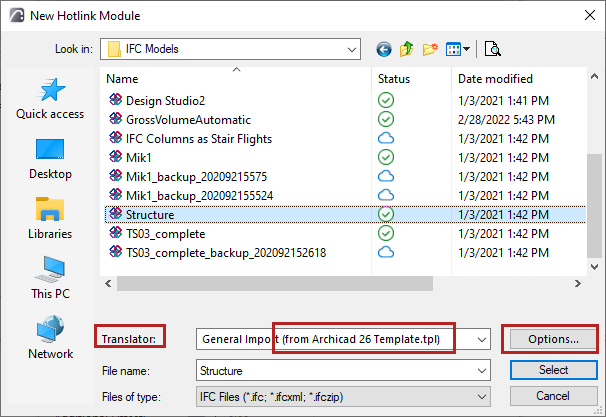Open the View Menu icon
606x417 pixels.
pyautogui.click(x=459, y=48)
